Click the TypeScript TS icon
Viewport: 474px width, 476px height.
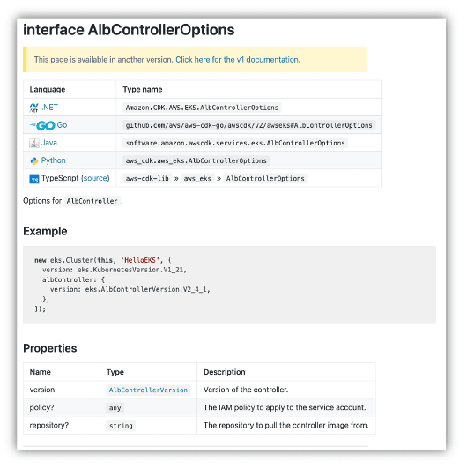(34, 179)
